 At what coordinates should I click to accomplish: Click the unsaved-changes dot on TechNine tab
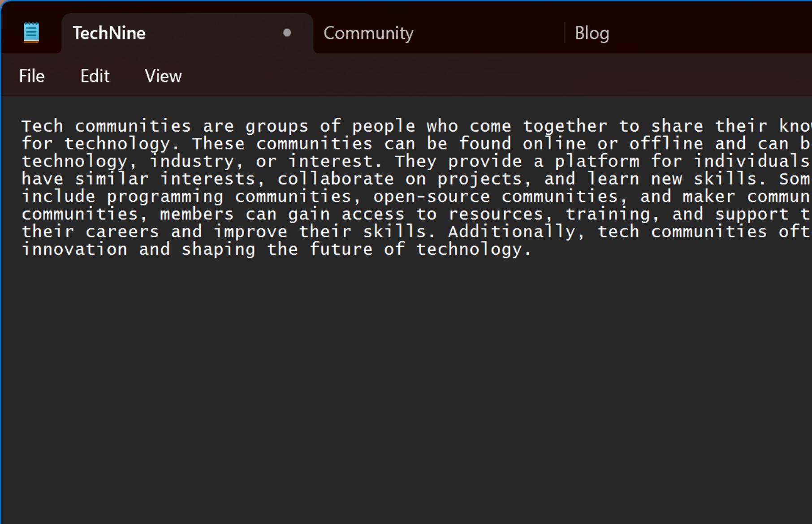click(x=287, y=33)
